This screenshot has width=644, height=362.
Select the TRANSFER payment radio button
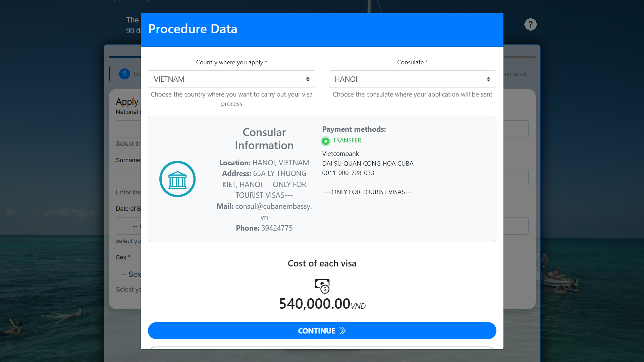pos(325,141)
